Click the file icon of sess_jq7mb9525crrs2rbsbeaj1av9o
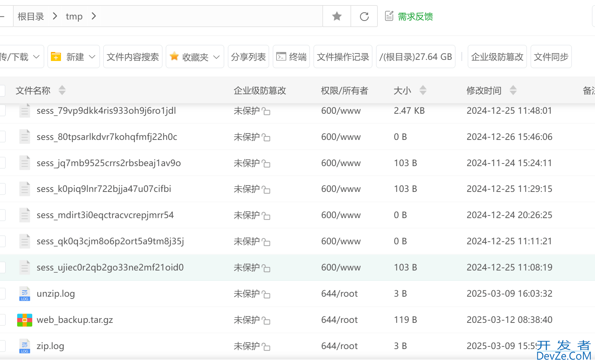Screen dimensions: 595x364 tap(25, 163)
